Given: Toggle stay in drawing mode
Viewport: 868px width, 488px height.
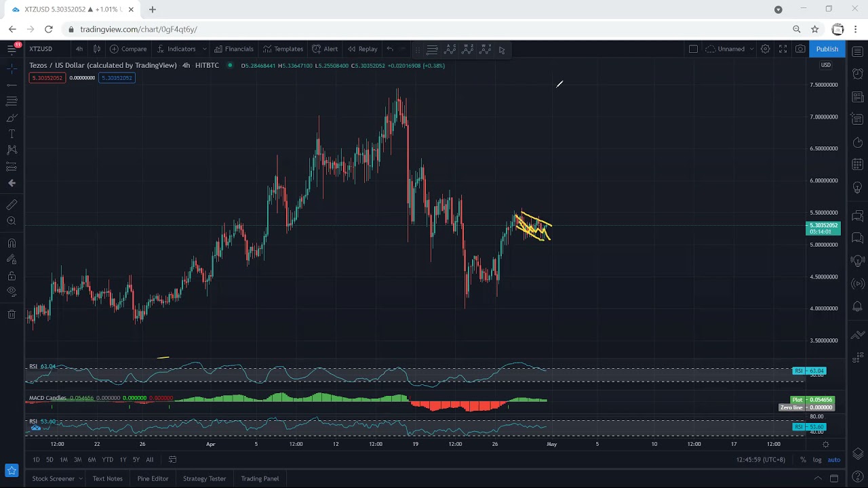Looking at the screenshot, I should click(12, 260).
